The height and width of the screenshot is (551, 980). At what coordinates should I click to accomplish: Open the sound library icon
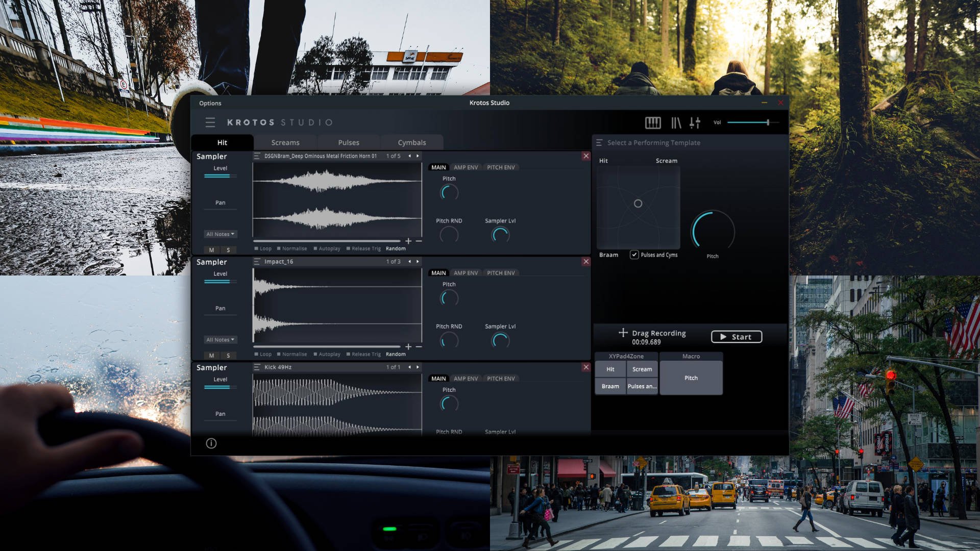coord(676,122)
